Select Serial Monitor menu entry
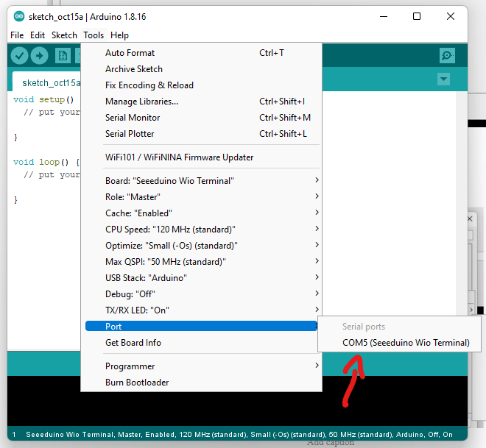Image resolution: width=486 pixels, height=448 pixels. 201,118
